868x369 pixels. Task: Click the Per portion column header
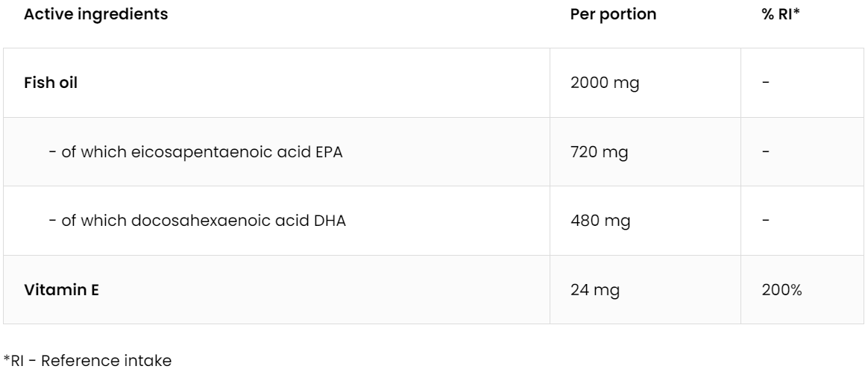pyautogui.click(x=613, y=15)
